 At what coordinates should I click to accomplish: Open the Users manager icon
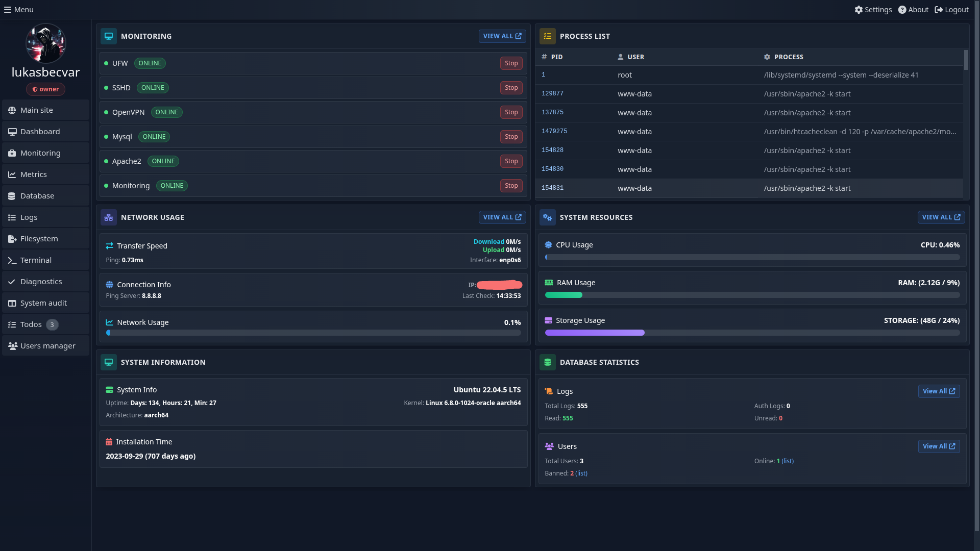12,345
